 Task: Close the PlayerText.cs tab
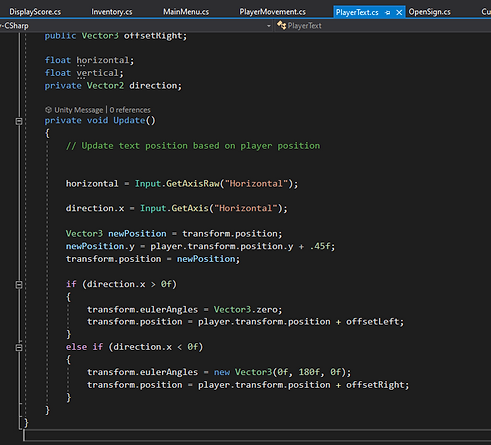[x=399, y=13]
